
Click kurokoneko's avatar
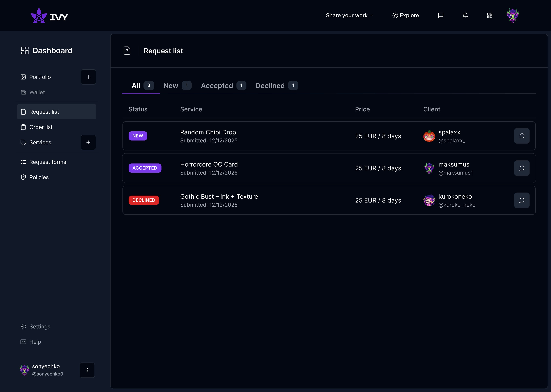click(429, 200)
